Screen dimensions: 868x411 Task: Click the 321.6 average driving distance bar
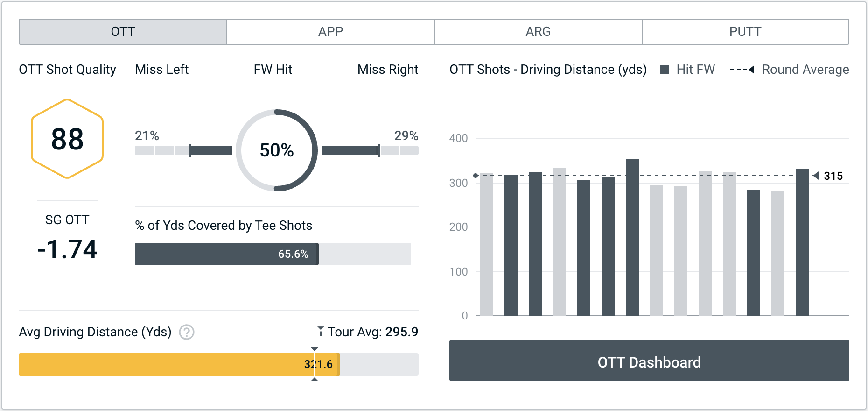coord(179,364)
